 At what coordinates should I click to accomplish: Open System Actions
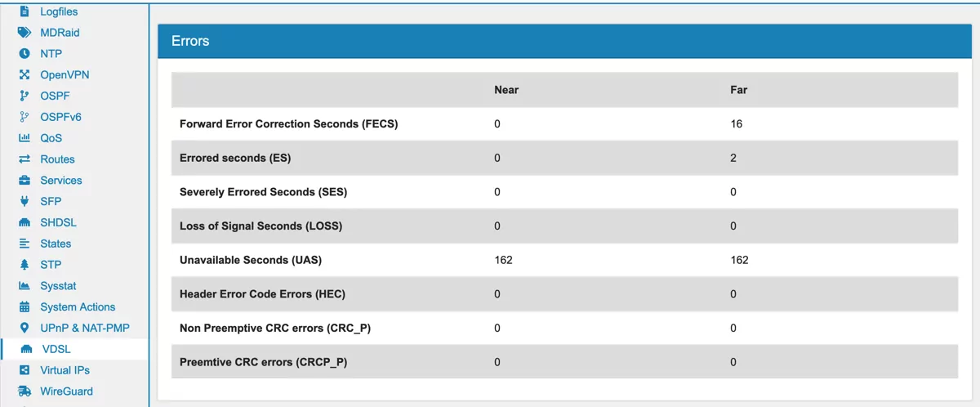coord(78,307)
